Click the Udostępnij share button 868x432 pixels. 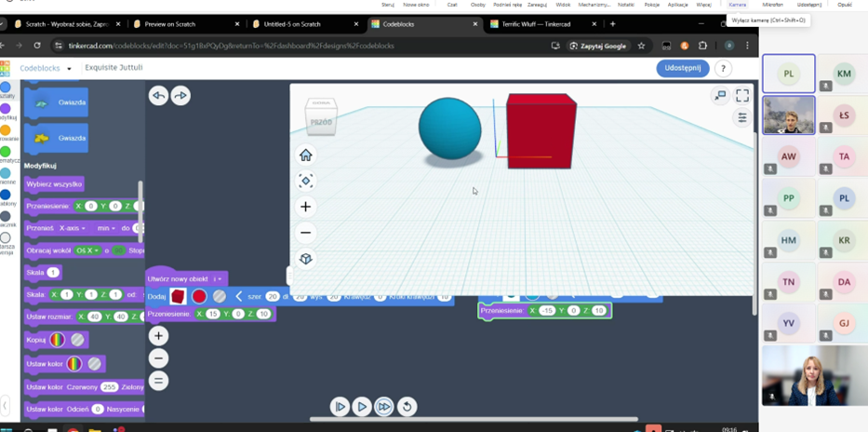coord(682,68)
